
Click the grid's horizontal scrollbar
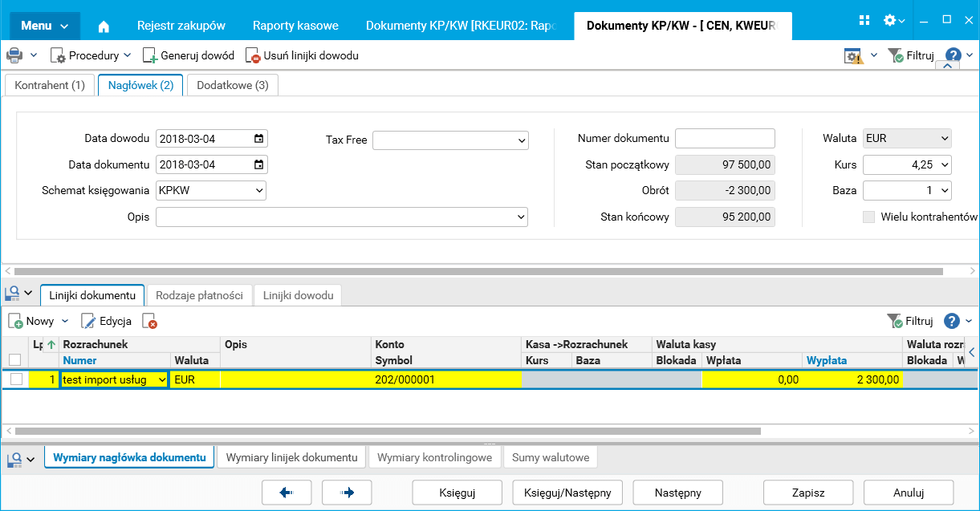coord(385,431)
